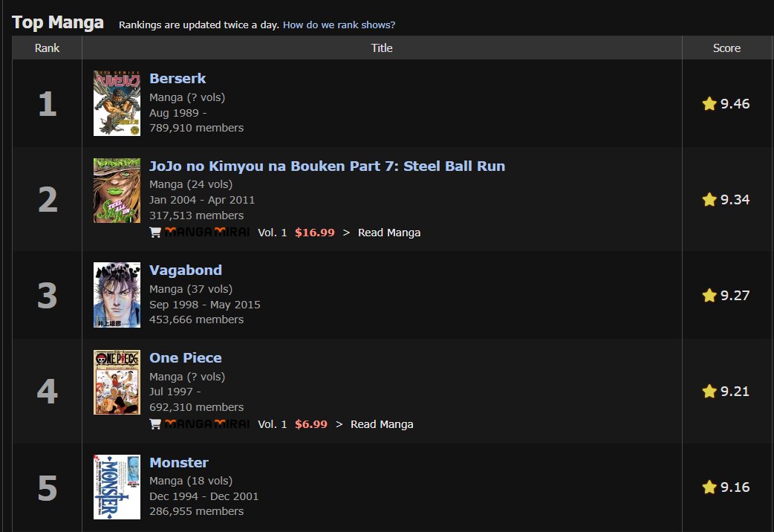Screen dimensions: 774x532
Task: Click the Vagabond cover thumbnail
Action: (117, 295)
